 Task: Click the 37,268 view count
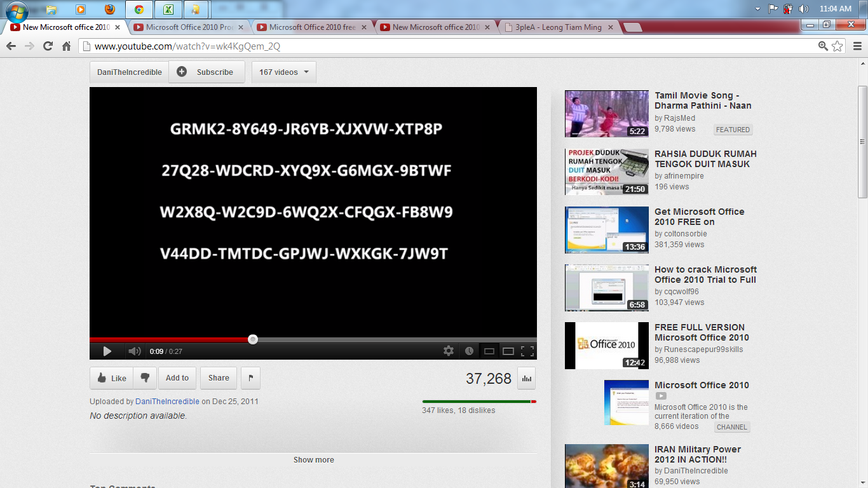pos(489,379)
